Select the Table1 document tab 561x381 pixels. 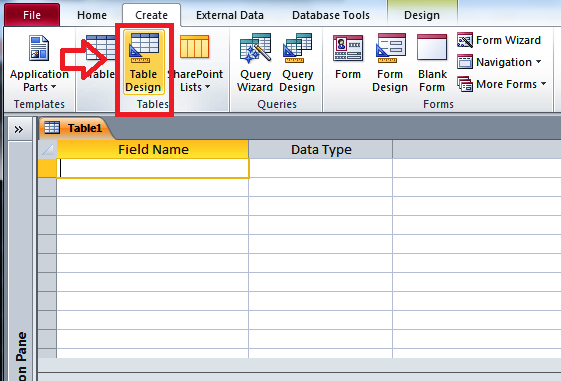(x=75, y=128)
